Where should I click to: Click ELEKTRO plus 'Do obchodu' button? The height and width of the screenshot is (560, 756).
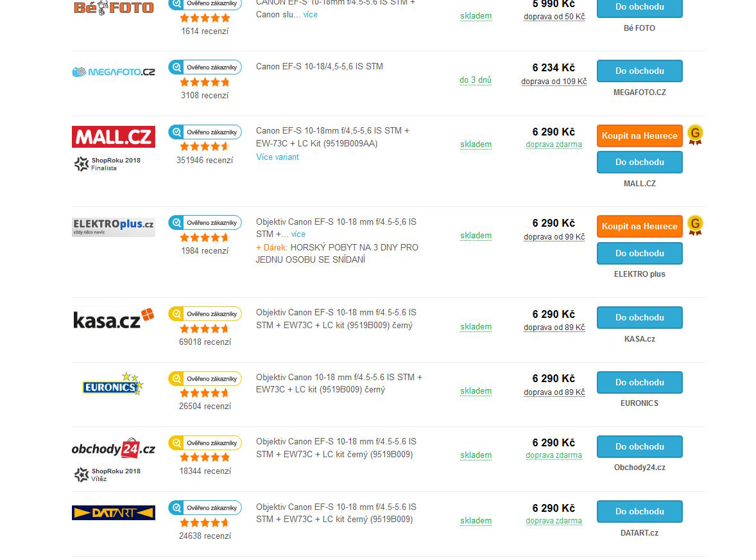click(639, 253)
